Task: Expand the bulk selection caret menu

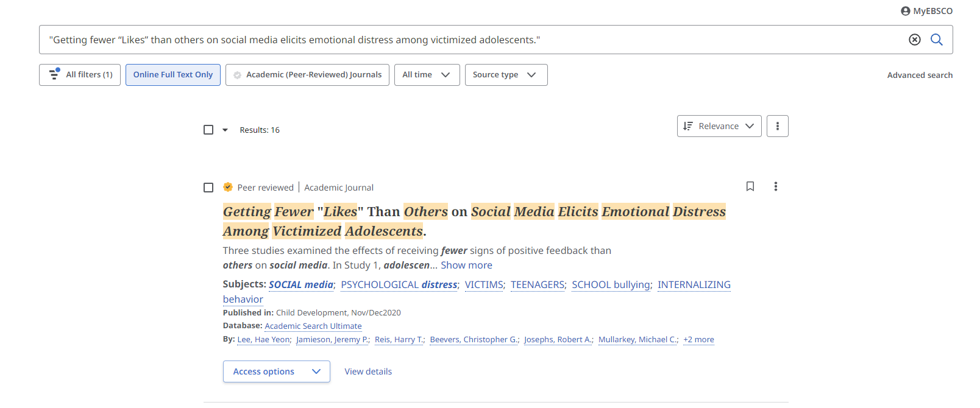Action: (225, 130)
